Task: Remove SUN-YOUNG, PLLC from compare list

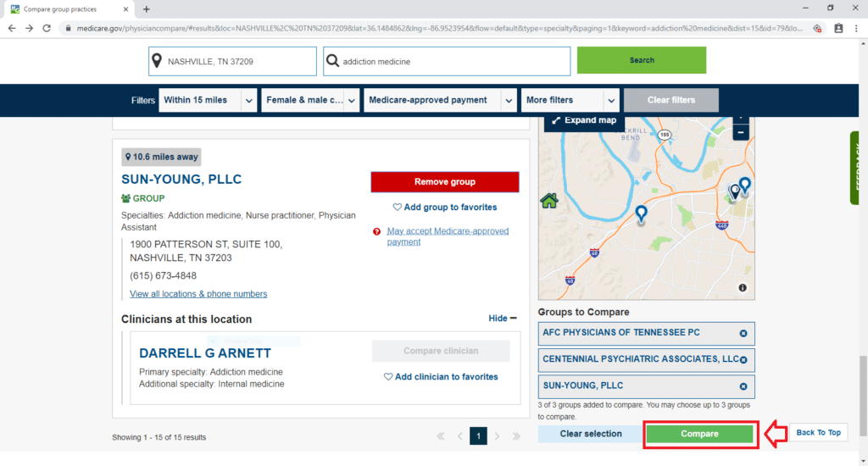Action: pyautogui.click(x=743, y=386)
